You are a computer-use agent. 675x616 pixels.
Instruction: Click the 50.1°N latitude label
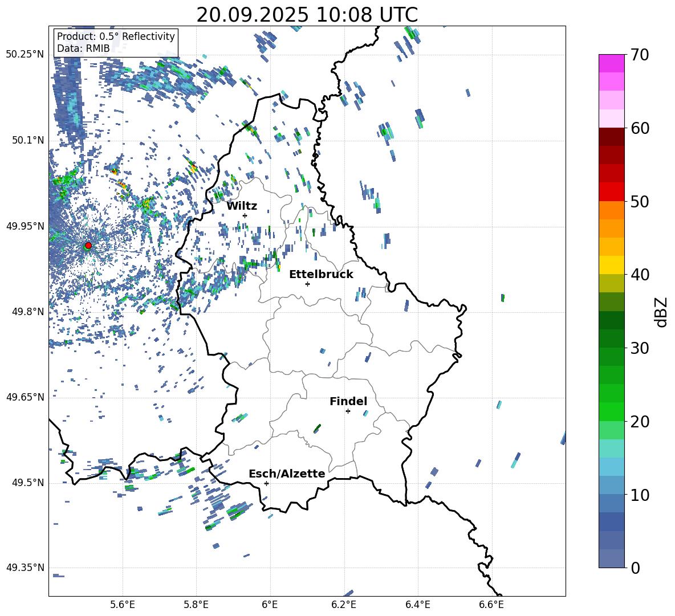[x=28, y=140]
